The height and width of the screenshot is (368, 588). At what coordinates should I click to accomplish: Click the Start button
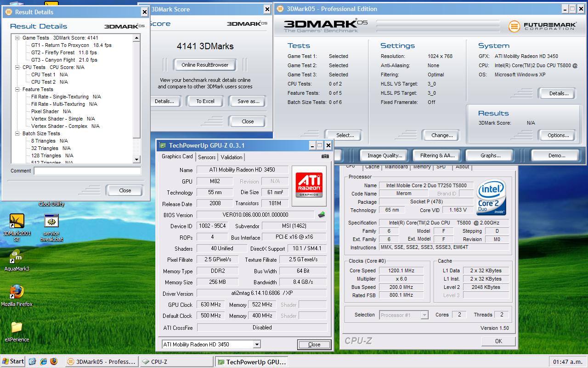point(13,362)
